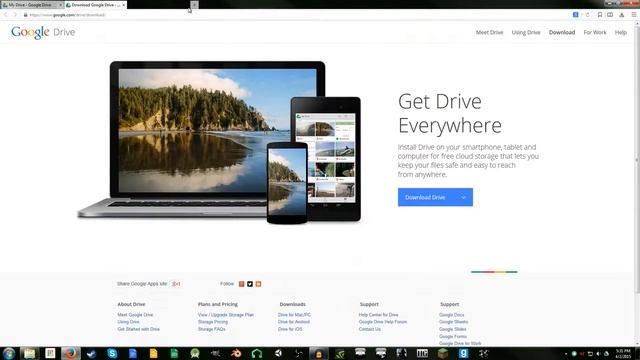Image resolution: width=640 pixels, height=360 pixels.
Task: Click the smartphone device image
Action: point(287,182)
